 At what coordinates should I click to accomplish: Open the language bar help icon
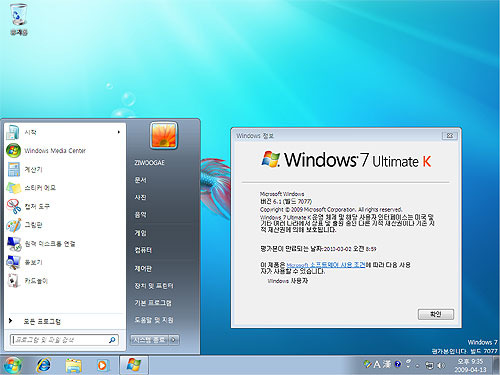[x=397, y=364]
